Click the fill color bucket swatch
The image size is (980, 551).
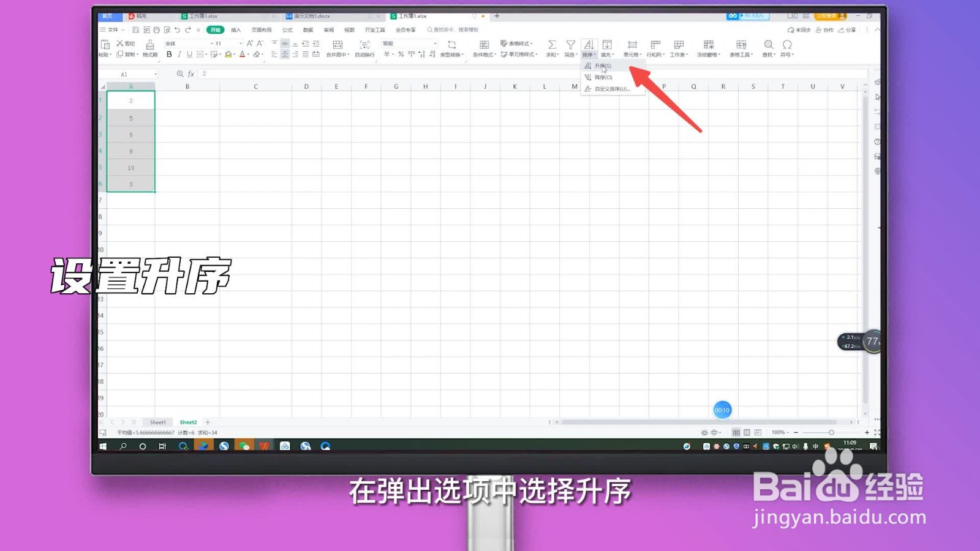pos(228,54)
